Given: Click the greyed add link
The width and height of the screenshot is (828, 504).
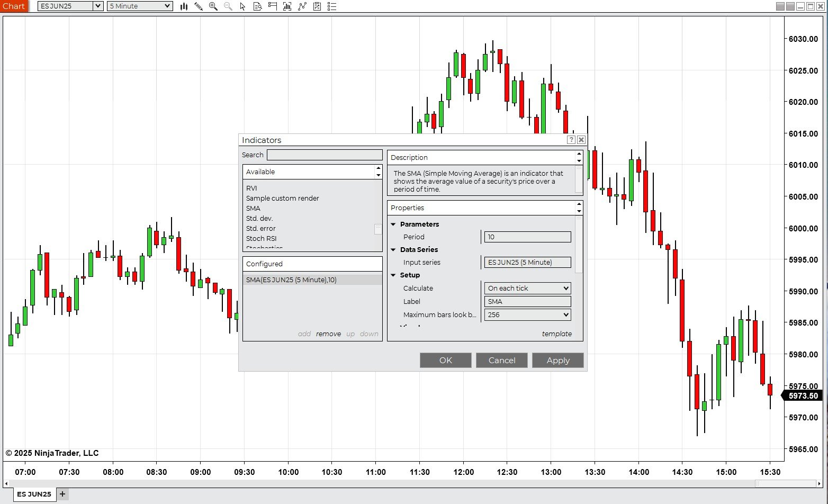Looking at the screenshot, I should (x=304, y=334).
